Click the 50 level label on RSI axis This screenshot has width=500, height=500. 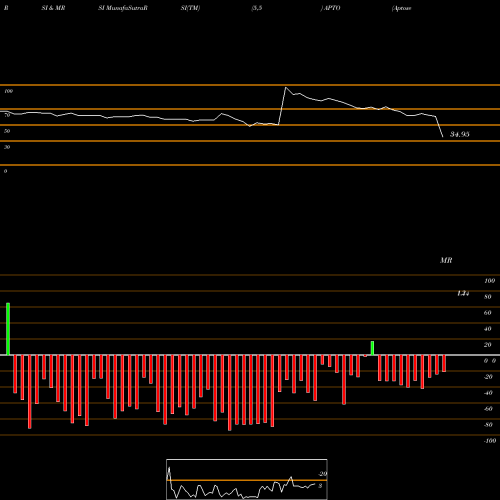click(x=7, y=131)
